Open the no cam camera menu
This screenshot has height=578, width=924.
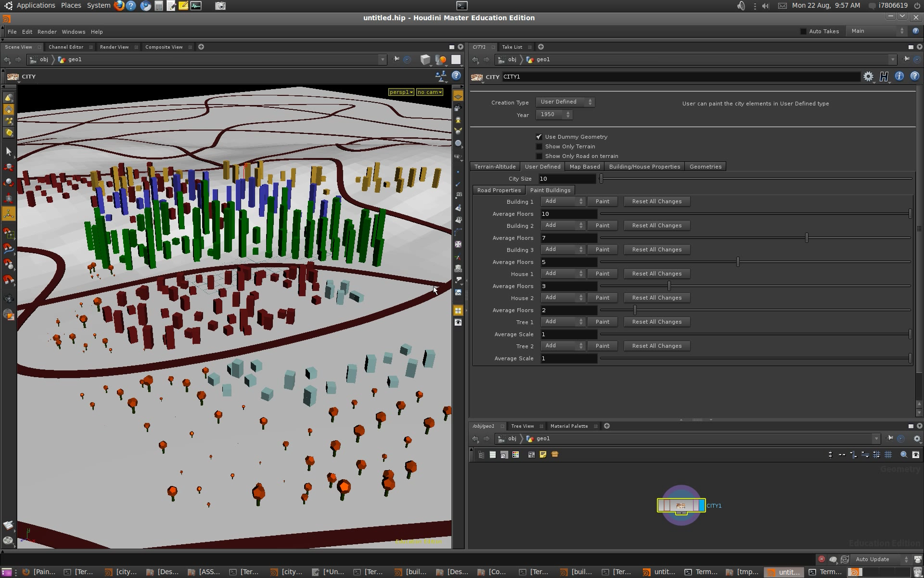429,92
